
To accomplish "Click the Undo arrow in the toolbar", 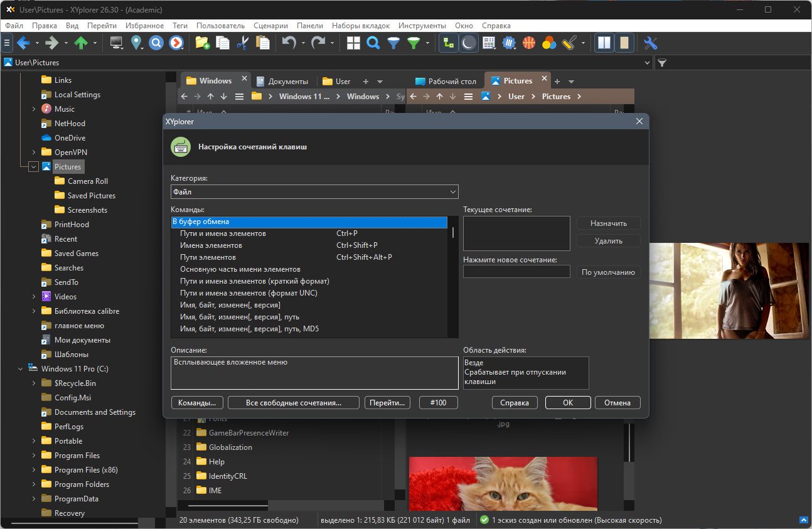I will pyautogui.click(x=289, y=43).
